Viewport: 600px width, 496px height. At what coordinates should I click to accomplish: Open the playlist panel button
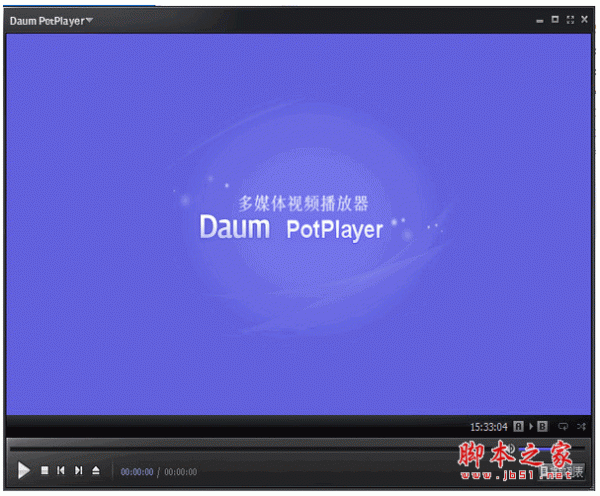561,472
